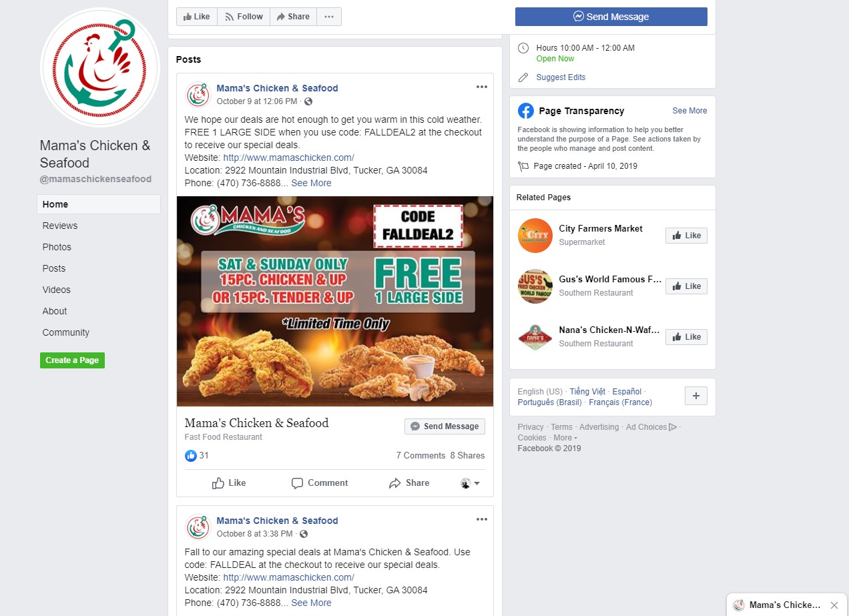The height and width of the screenshot is (616, 849).
Task: Toggle Follow for Mama's Chicken & Seafood
Action: pyautogui.click(x=244, y=17)
